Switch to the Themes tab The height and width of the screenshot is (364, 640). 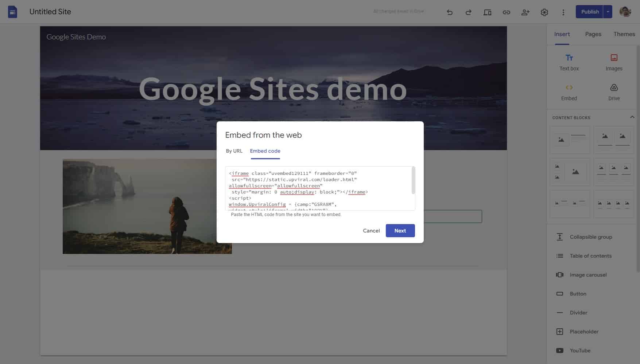(624, 34)
